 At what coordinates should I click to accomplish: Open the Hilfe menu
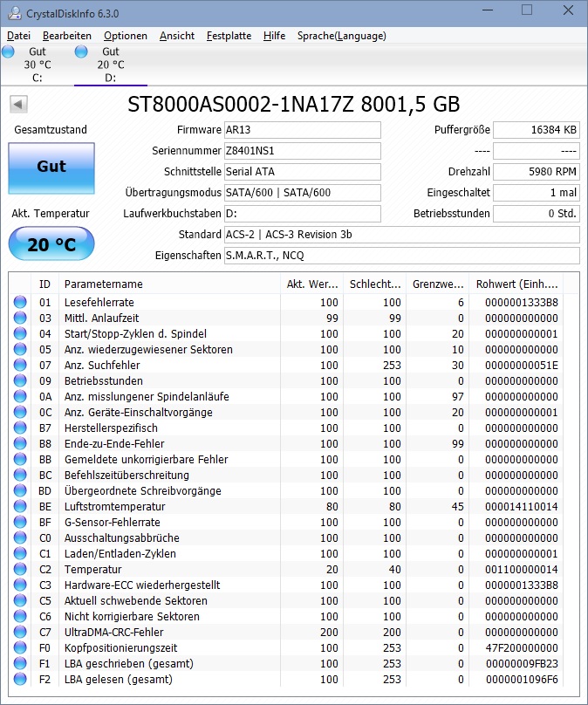click(x=274, y=36)
